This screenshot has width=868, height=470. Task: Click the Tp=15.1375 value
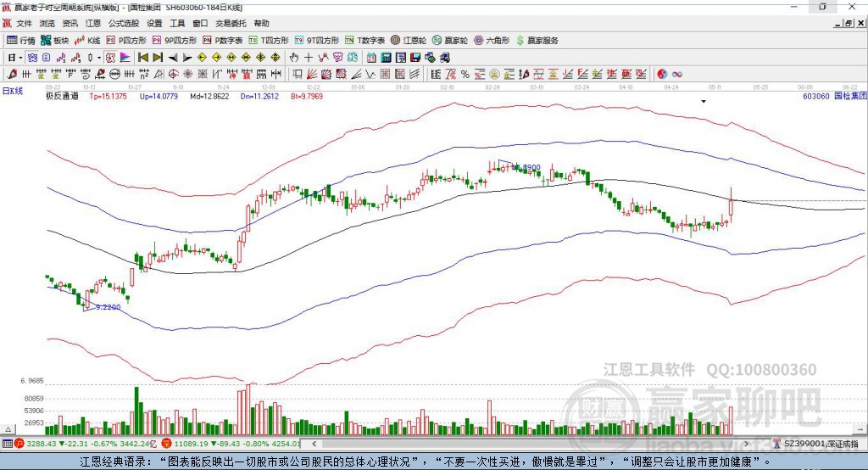coord(108,96)
